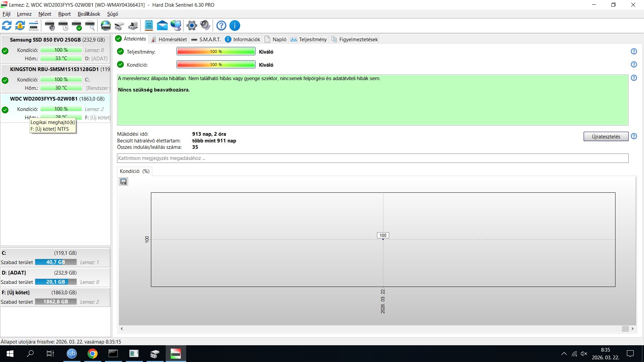This screenshot has width=644, height=362.
Task: Click the chart's right scroll arrow
Action: click(x=633, y=329)
